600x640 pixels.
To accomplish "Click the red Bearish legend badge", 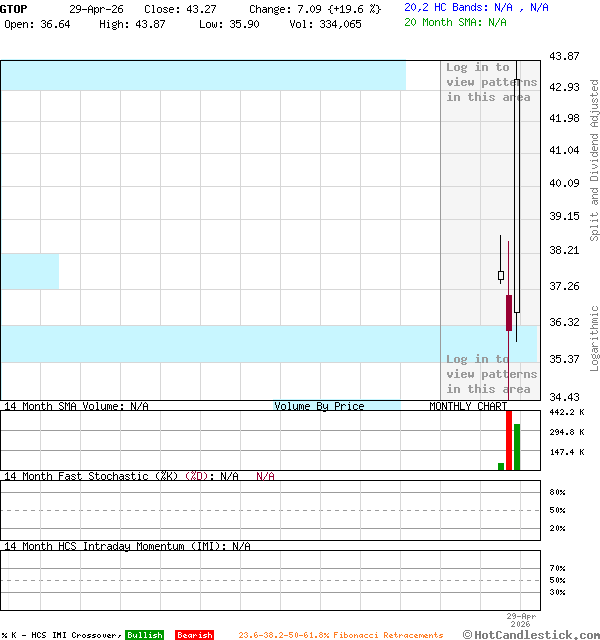I will click(x=194, y=635).
